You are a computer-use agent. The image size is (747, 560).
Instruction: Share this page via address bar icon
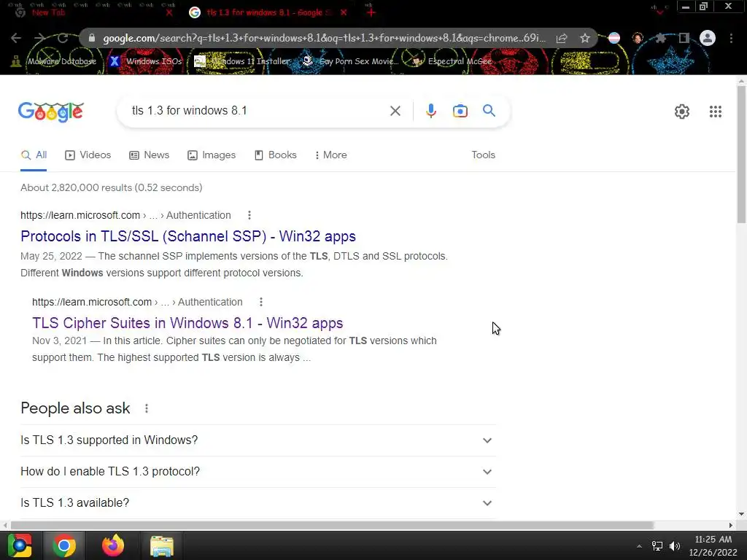(562, 38)
